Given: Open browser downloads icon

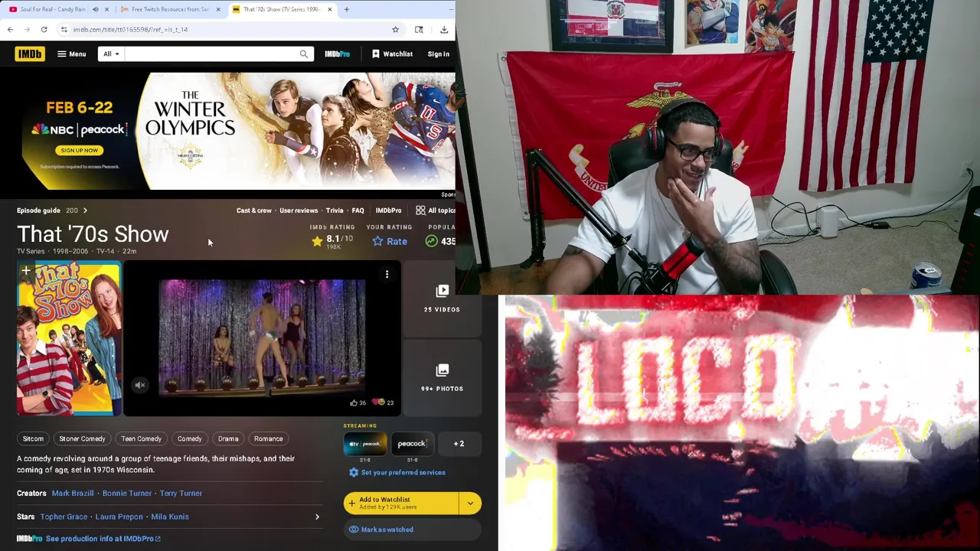Looking at the screenshot, I should pyautogui.click(x=444, y=29).
